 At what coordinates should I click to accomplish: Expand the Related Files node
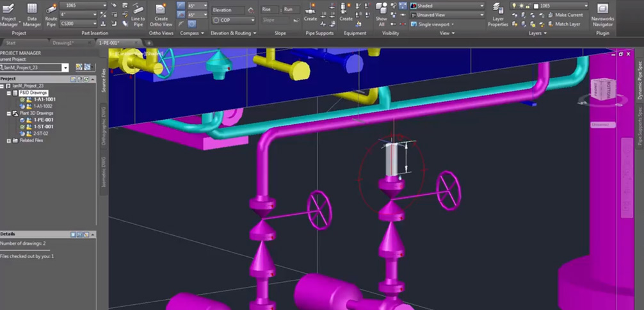coord(9,141)
